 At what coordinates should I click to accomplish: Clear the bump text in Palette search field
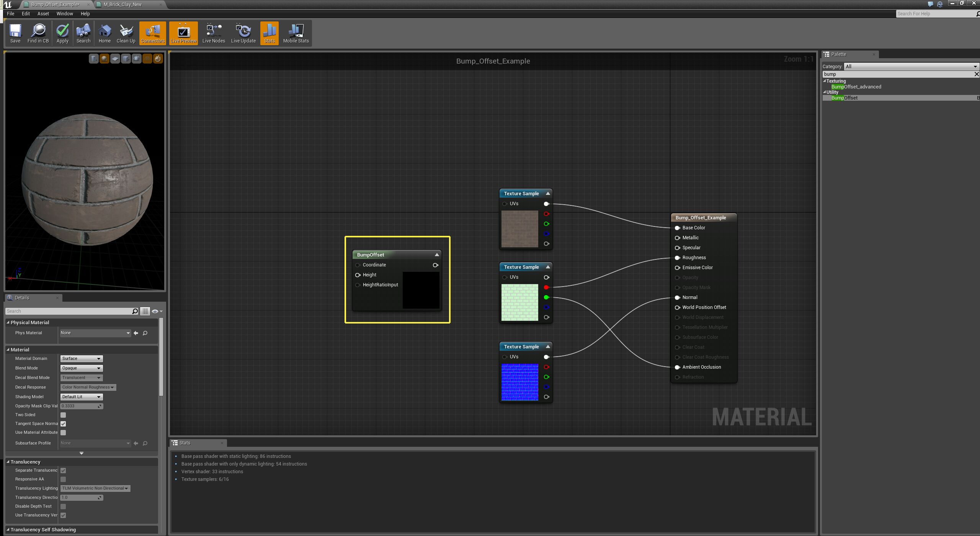(x=977, y=74)
